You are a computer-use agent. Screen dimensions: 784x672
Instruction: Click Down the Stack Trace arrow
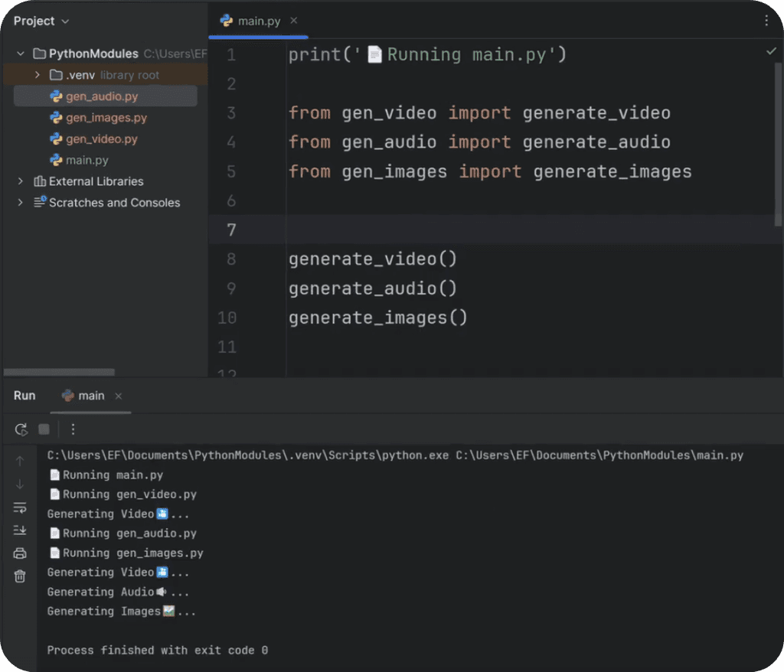point(20,484)
